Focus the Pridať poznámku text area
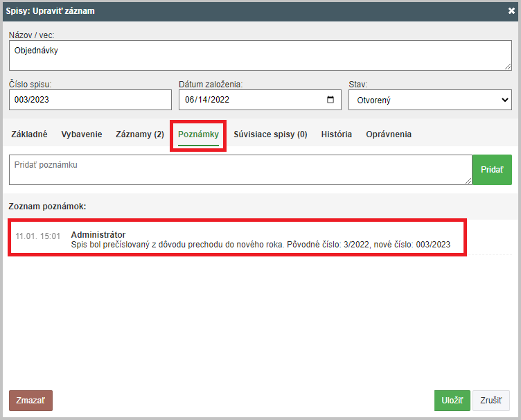 click(240, 170)
